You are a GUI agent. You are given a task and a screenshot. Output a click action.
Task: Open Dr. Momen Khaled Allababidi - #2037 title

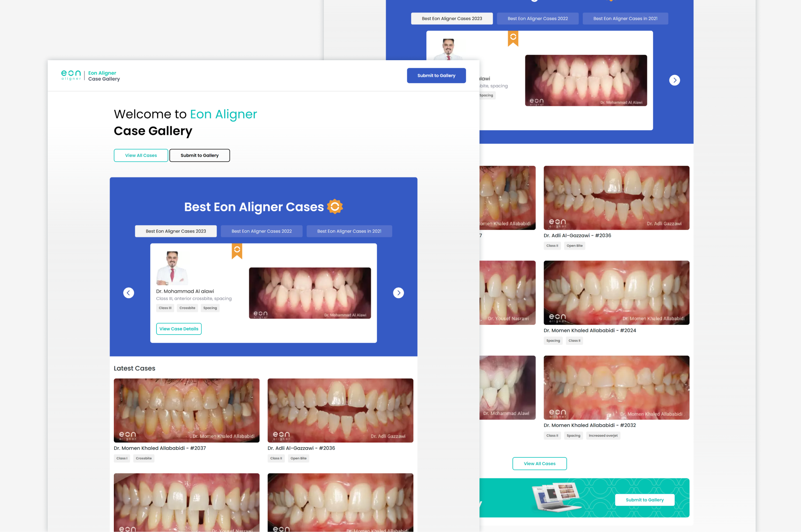160,448
